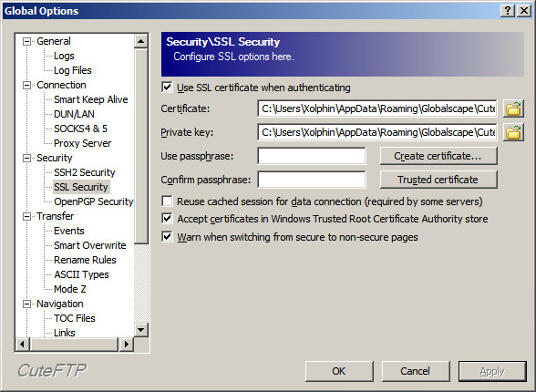The image size is (536, 392).
Task: Browse for the Private key file using folder icon
Action: [513, 132]
